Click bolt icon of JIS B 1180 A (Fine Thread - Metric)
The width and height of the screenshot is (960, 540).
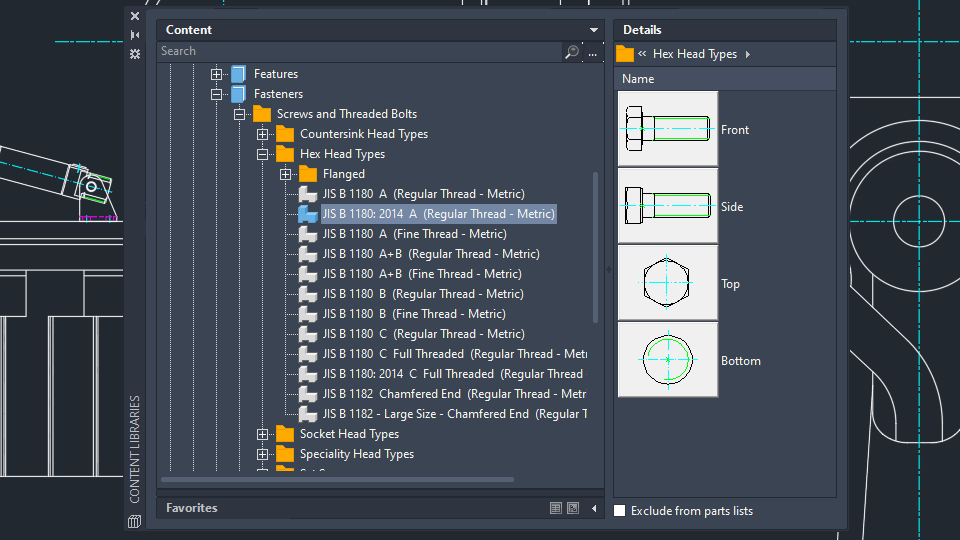coord(308,234)
